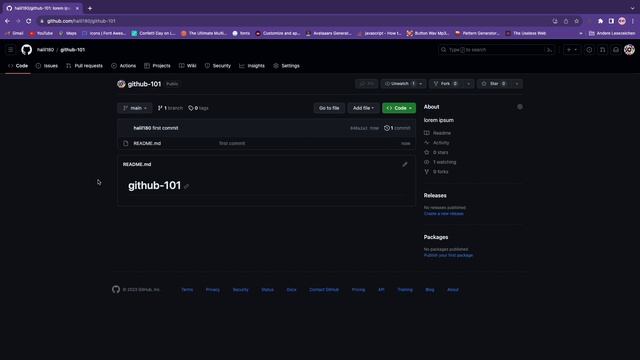Image resolution: width=640 pixels, height=360 pixels.
Task: Open the GitHub hamburger navigation menu
Action: [x=11, y=50]
